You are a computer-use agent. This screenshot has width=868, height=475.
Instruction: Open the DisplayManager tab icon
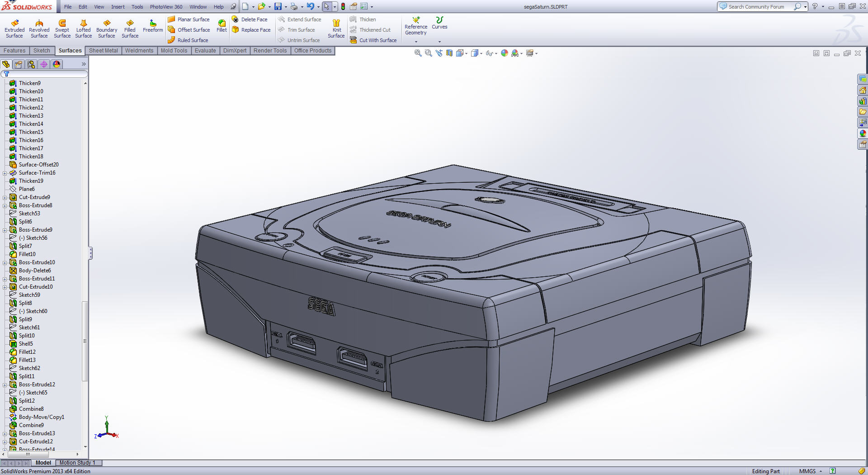tap(57, 64)
